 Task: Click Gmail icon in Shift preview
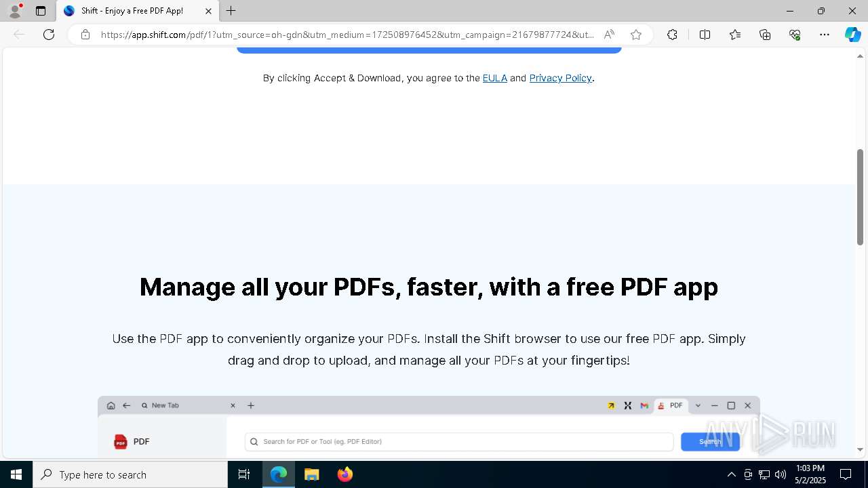tap(644, 405)
